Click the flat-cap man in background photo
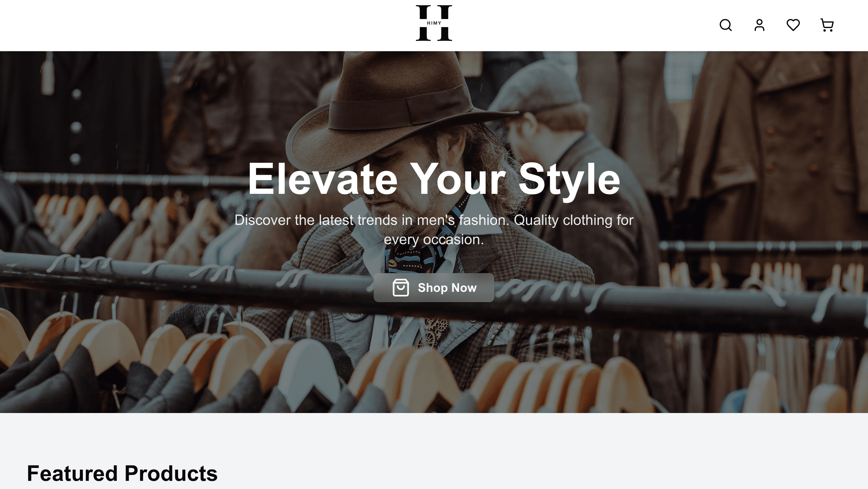The height and width of the screenshot is (489, 868). (x=553, y=135)
